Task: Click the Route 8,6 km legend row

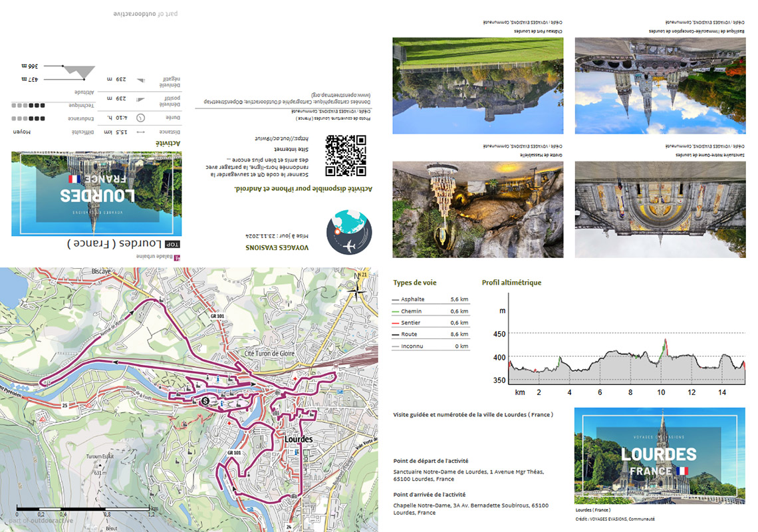Action: click(431, 334)
